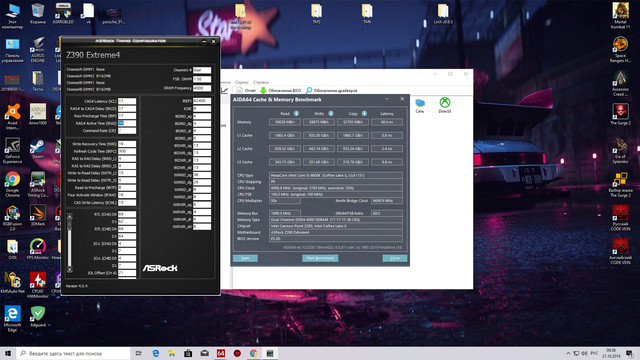Launch KMSAuto Net shortcut
Screen dimensions: 640x360
click(12, 283)
